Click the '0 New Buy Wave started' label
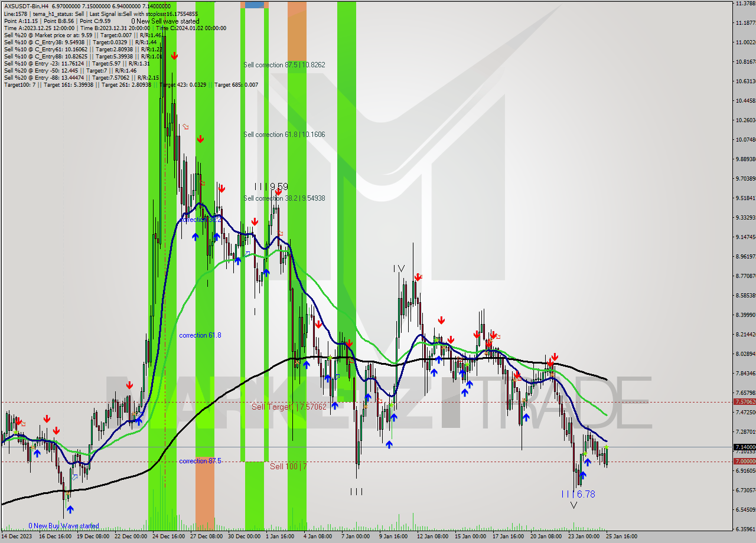Viewport: 756px width, 543px height. click(x=64, y=526)
